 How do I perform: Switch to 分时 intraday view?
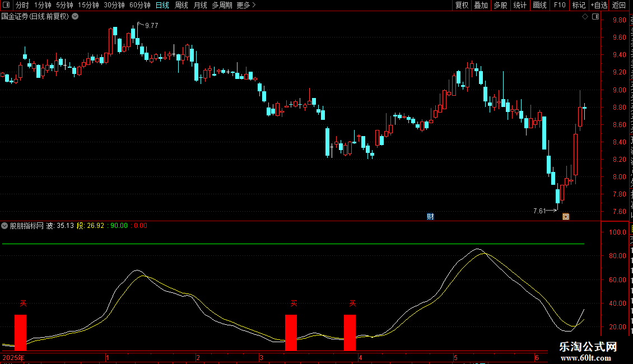[22, 5]
